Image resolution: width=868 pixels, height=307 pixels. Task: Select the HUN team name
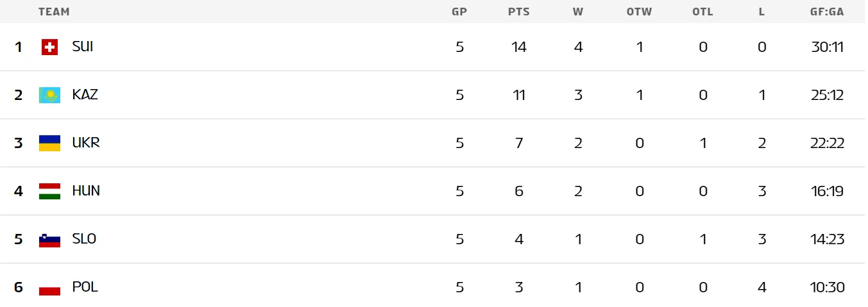click(x=86, y=190)
